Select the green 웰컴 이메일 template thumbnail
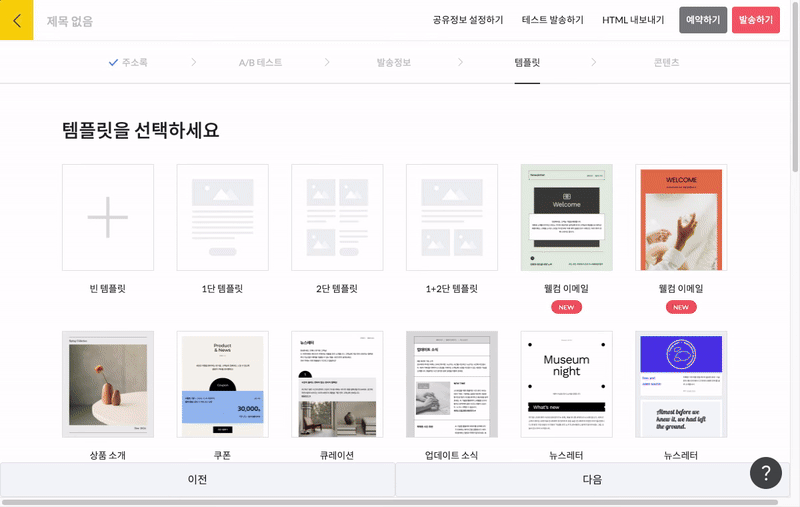Screen dimensions: 800x507 coord(566,217)
